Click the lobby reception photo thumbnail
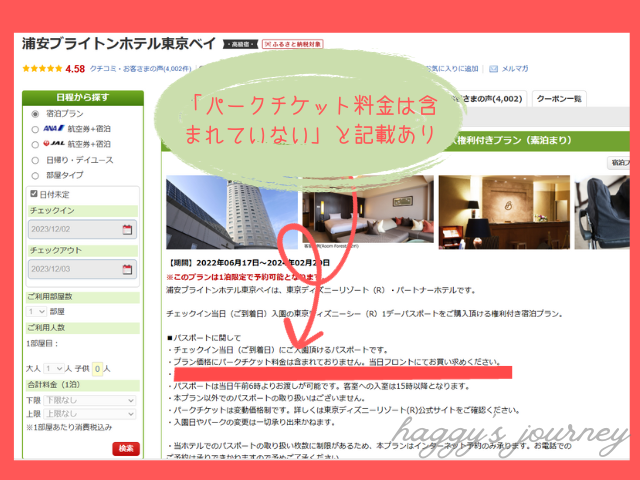Viewport: 640px width, 480px height. click(504, 212)
